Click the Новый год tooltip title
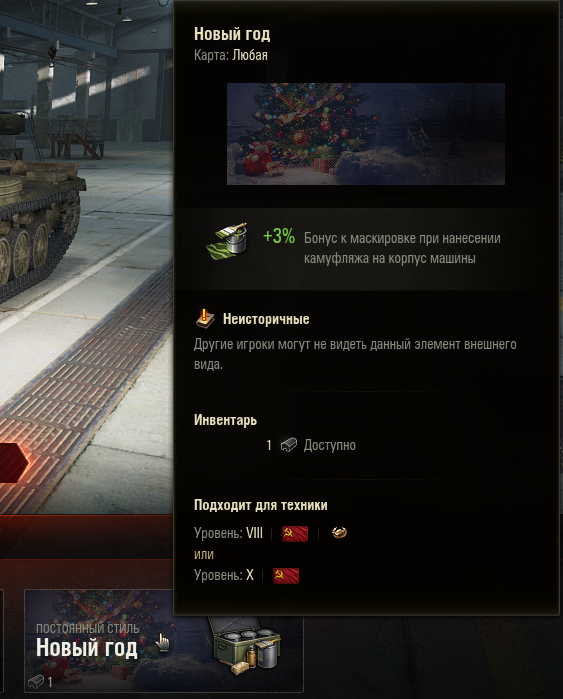Image resolution: width=563 pixels, height=699 pixels. (x=232, y=34)
